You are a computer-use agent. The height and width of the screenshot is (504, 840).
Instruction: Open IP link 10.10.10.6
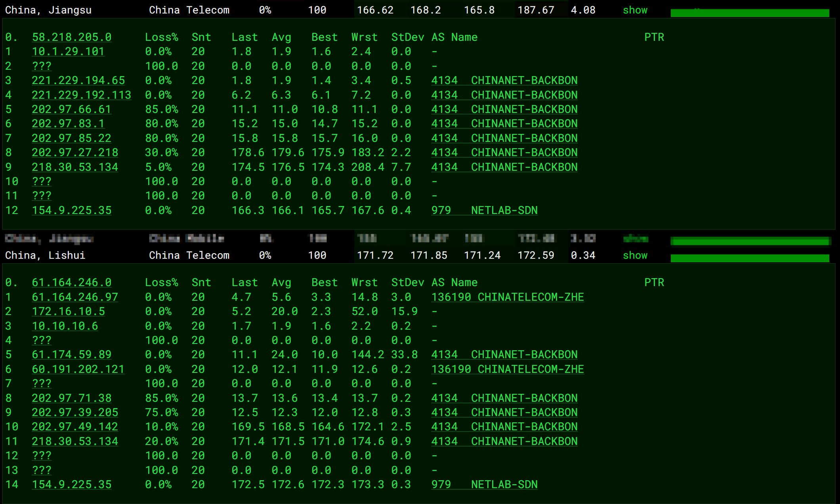(65, 326)
